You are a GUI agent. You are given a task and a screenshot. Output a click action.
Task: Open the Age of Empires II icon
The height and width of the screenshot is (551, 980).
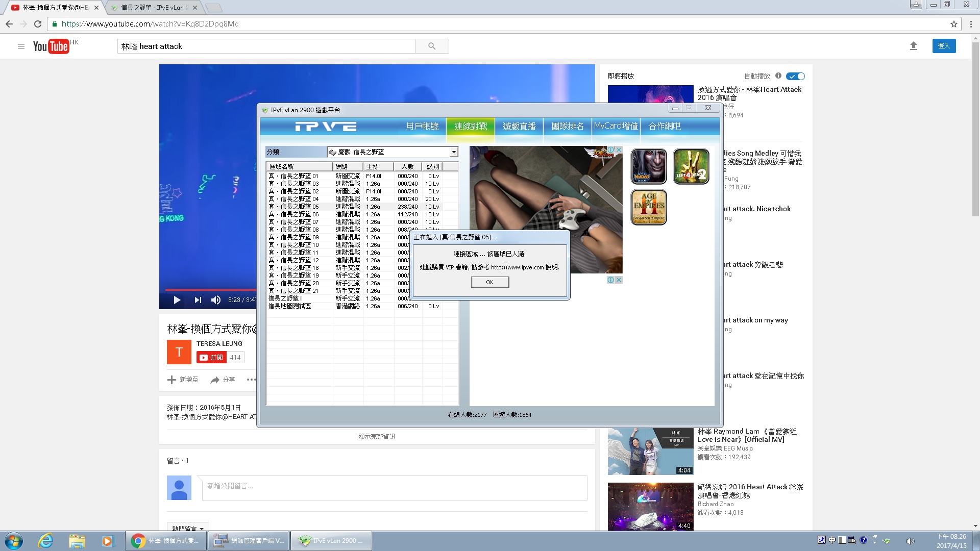point(649,207)
